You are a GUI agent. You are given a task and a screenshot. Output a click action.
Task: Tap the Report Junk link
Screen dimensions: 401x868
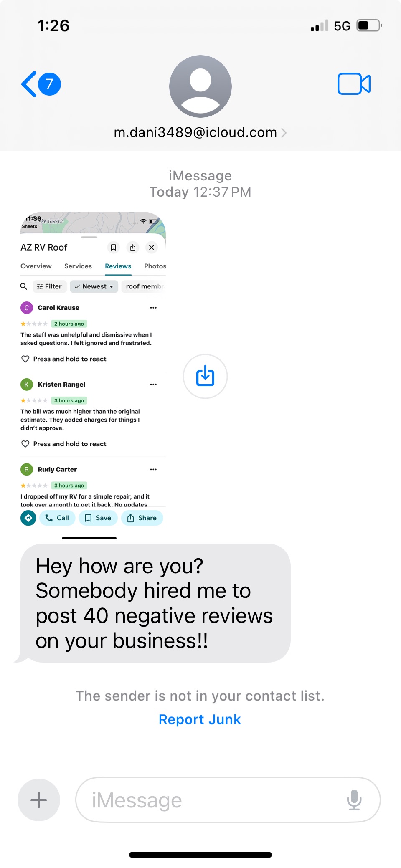200,719
